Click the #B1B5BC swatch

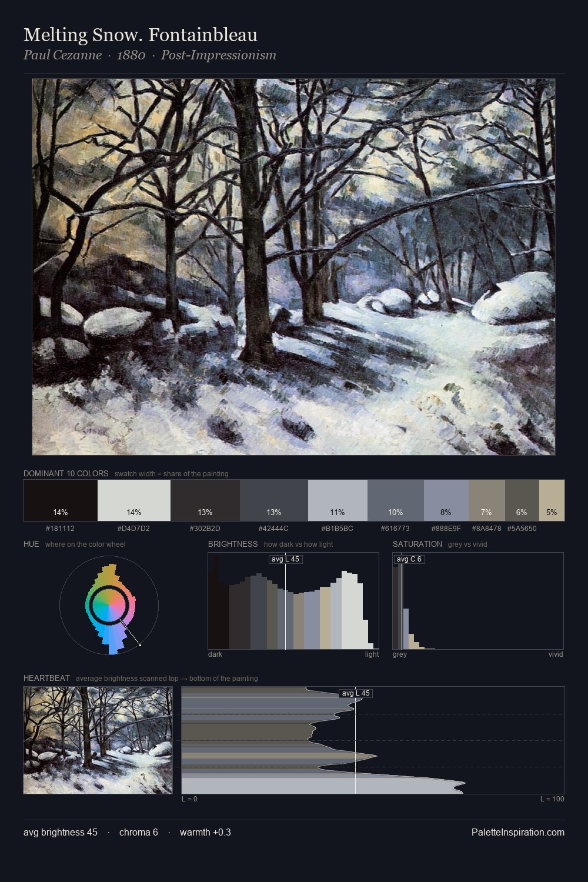[338, 500]
